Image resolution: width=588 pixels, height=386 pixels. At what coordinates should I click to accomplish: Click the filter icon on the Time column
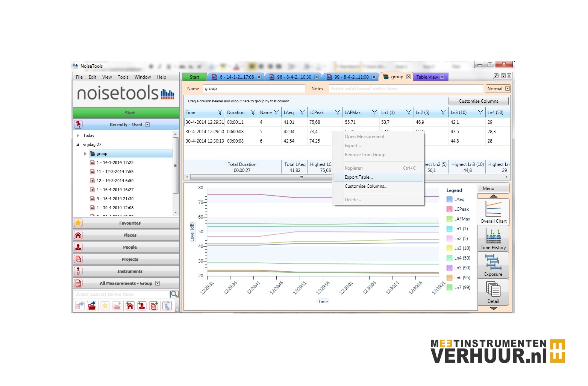[x=220, y=112]
